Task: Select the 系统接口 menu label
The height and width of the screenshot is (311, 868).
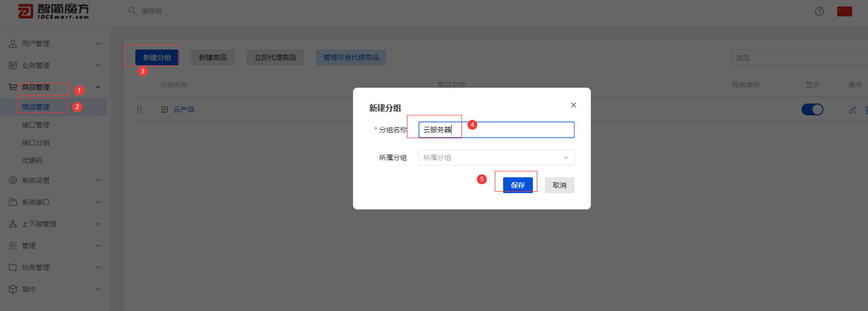Action: (x=36, y=202)
